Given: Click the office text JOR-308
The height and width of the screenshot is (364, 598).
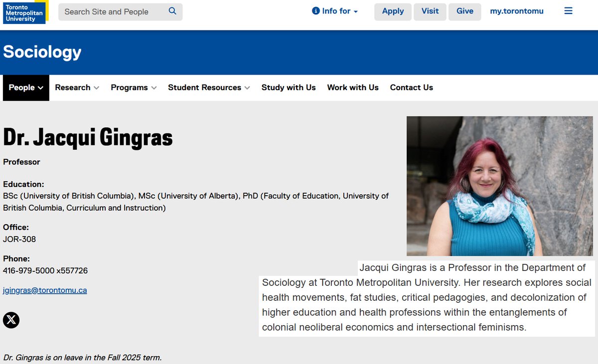Looking at the screenshot, I should (19, 239).
